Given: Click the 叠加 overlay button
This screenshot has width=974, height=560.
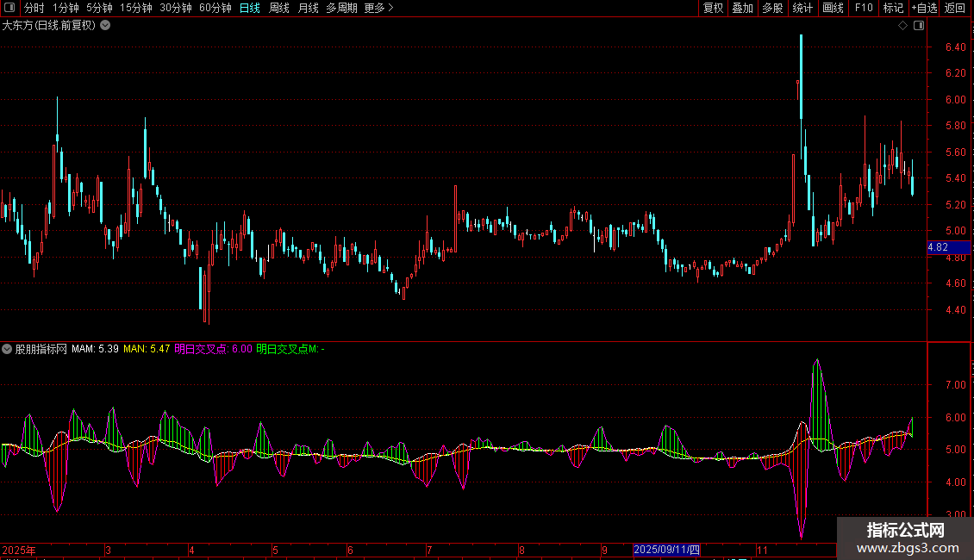Looking at the screenshot, I should tap(742, 8).
